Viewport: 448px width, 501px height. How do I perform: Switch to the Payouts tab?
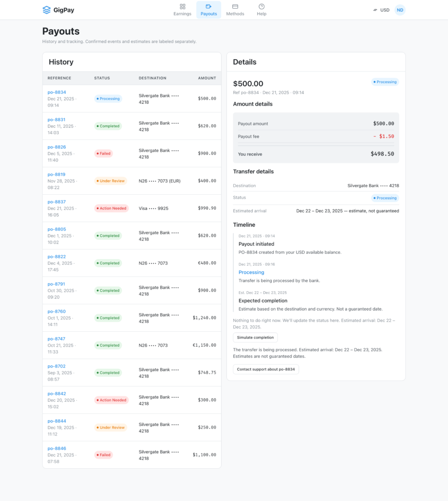pos(208,10)
